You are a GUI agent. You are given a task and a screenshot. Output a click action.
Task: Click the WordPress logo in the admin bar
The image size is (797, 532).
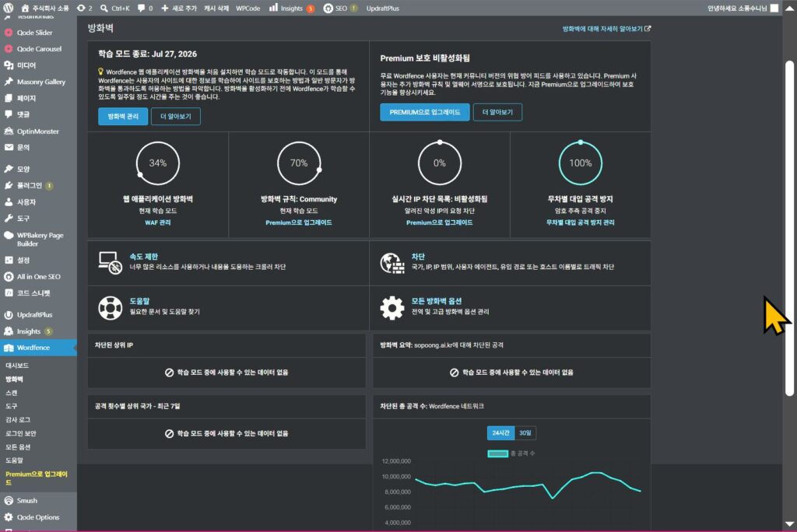pos(8,8)
